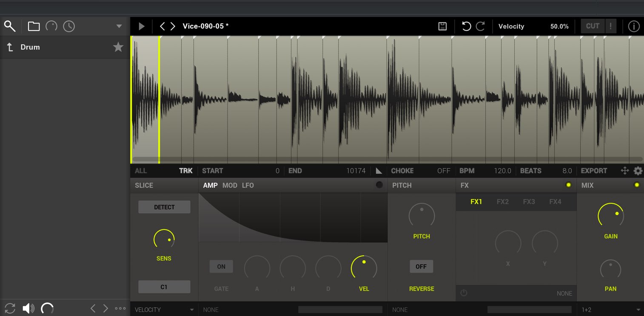644x316 pixels.
Task: Open the VELOCITY dropdown at bottom
Action: tap(164, 310)
